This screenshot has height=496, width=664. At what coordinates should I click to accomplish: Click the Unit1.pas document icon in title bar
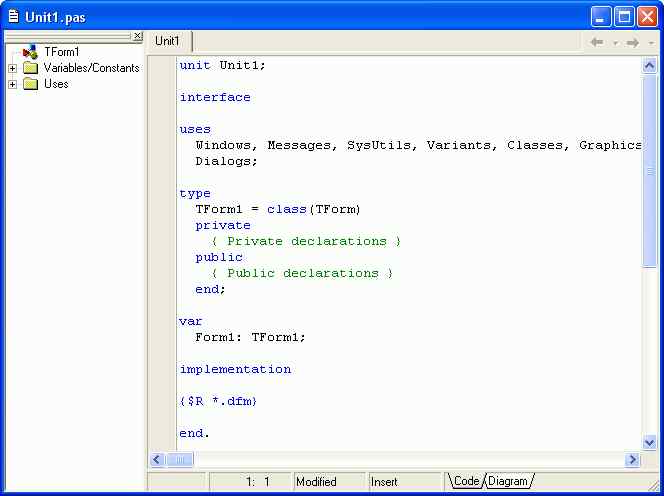tap(14, 17)
